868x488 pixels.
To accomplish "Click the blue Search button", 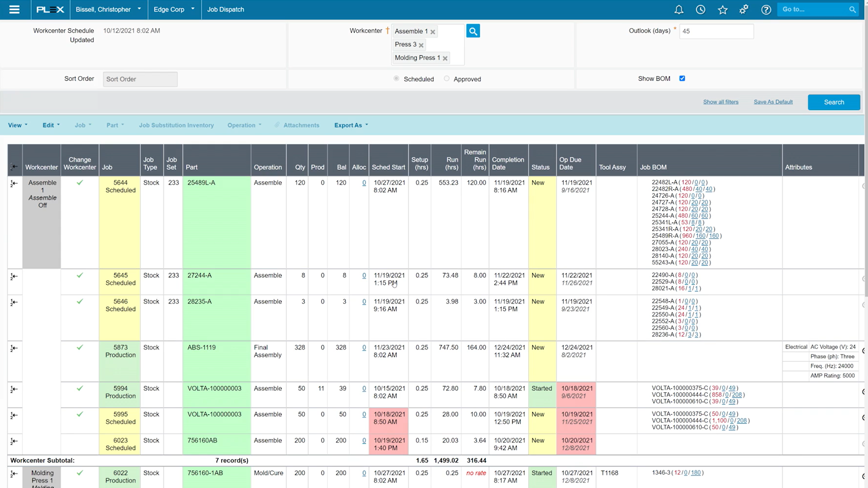I will point(833,102).
